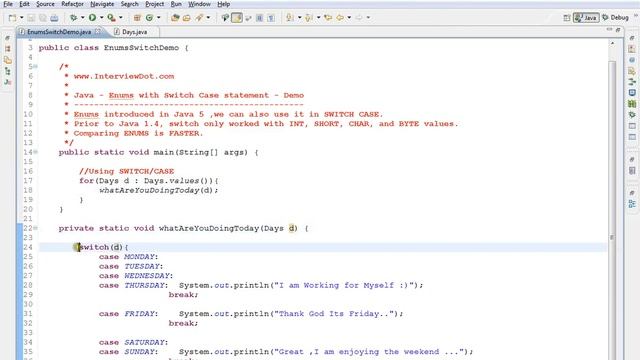Open the Edit menu

pos(24,4)
